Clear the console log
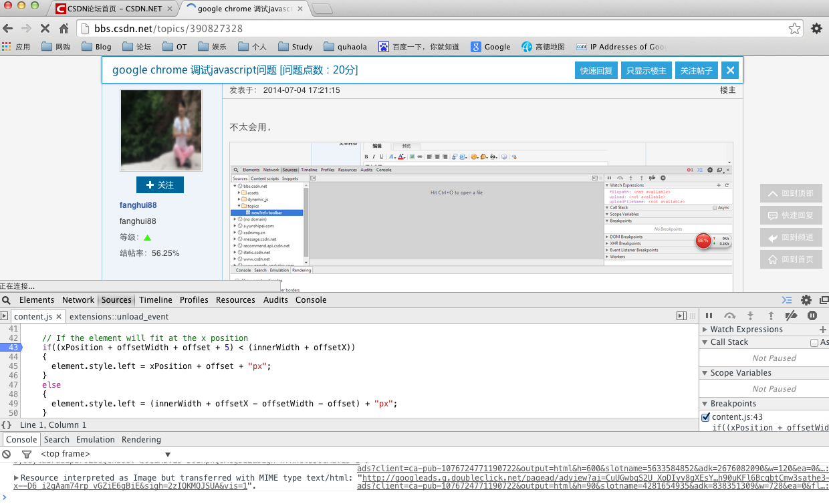 tap(7, 454)
